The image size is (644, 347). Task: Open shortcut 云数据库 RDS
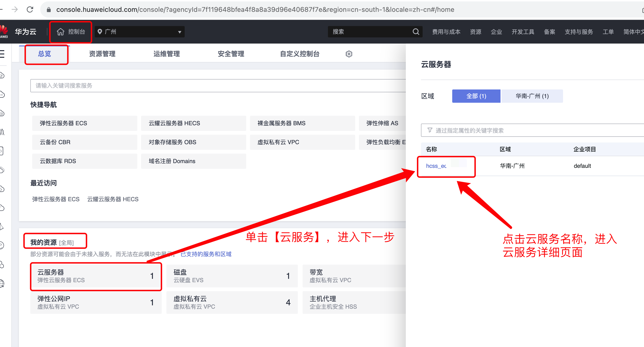(x=85, y=161)
